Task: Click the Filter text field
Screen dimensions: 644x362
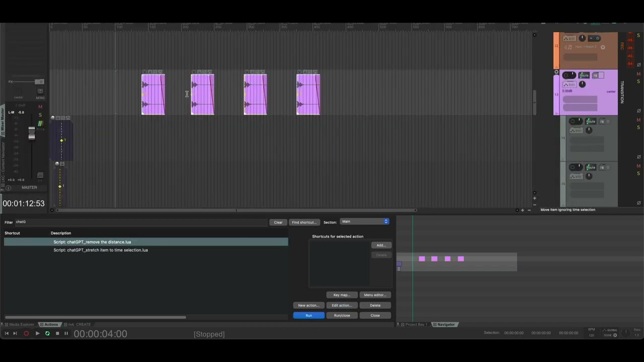Action: [x=141, y=222]
